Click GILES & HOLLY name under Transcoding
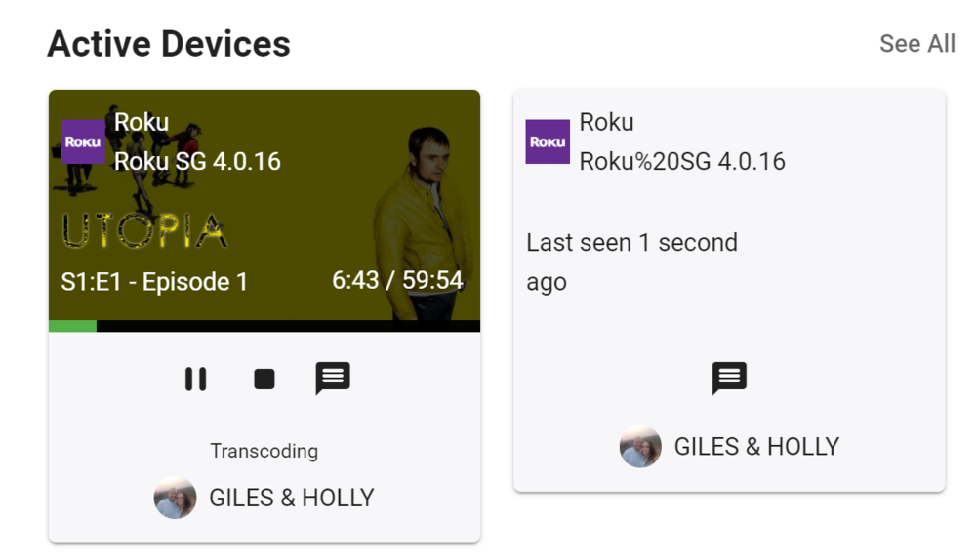The image size is (976, 560). pos(292,498)
